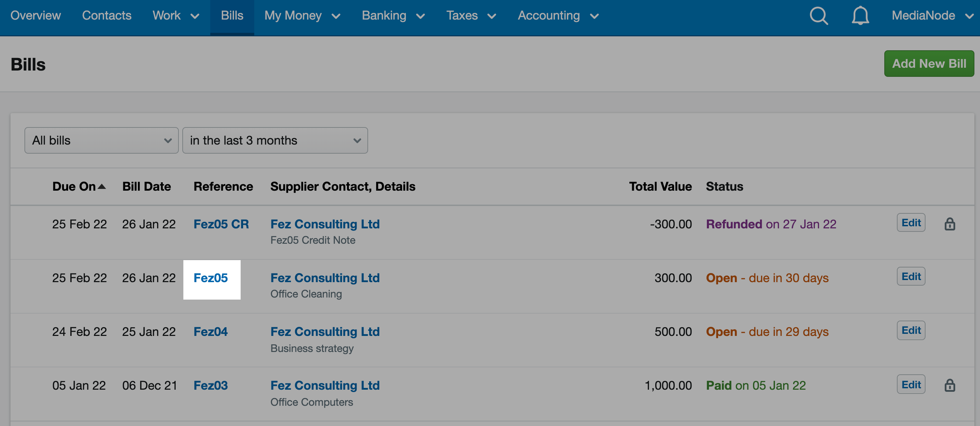Open the 'in the last 3 months' dropdown
The height and width of the screenshot is (426, 980).
point(275,140)
